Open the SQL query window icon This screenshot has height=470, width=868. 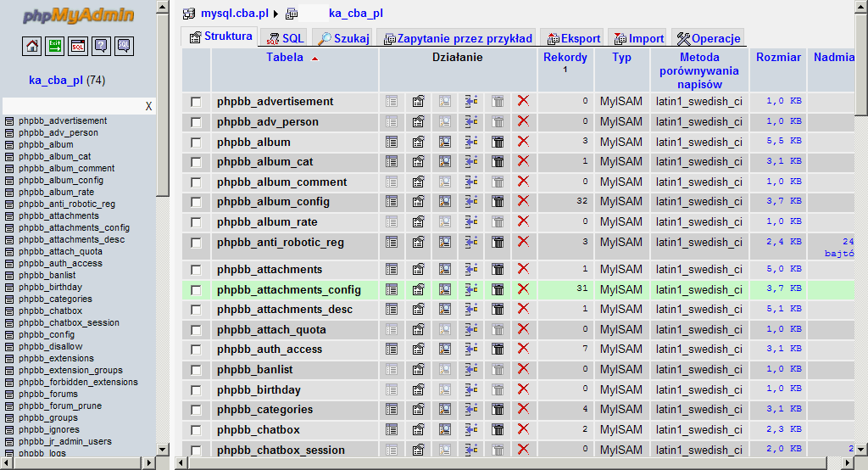pos(78,46)
